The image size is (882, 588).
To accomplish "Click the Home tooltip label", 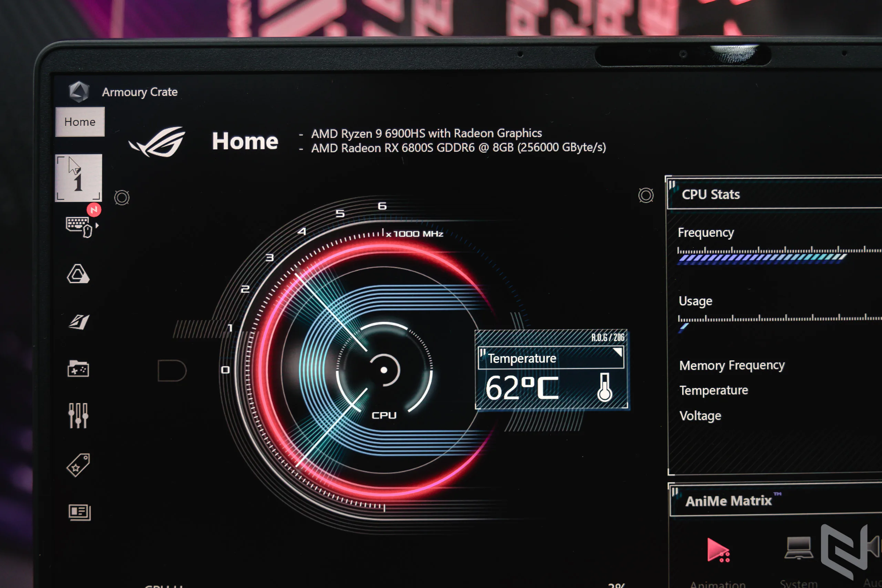I will pyautogui.click(x=80, y=122).
